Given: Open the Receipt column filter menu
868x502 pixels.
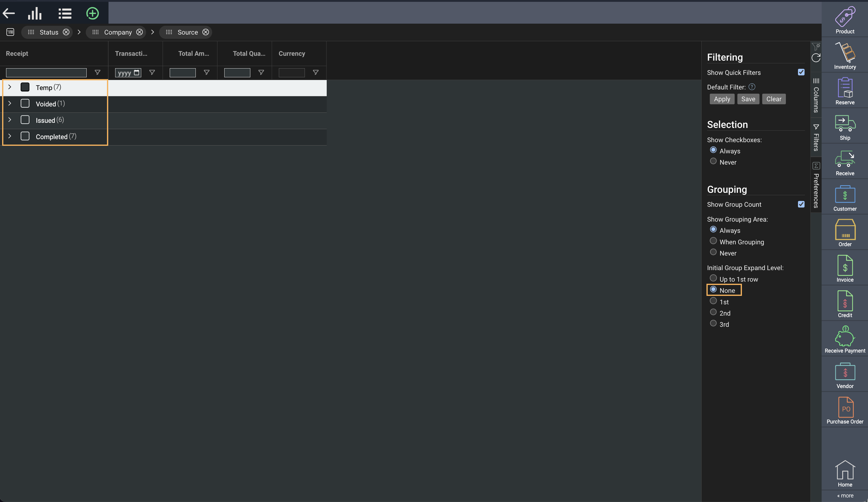Looking at the screenshot, I should [98, 72].
